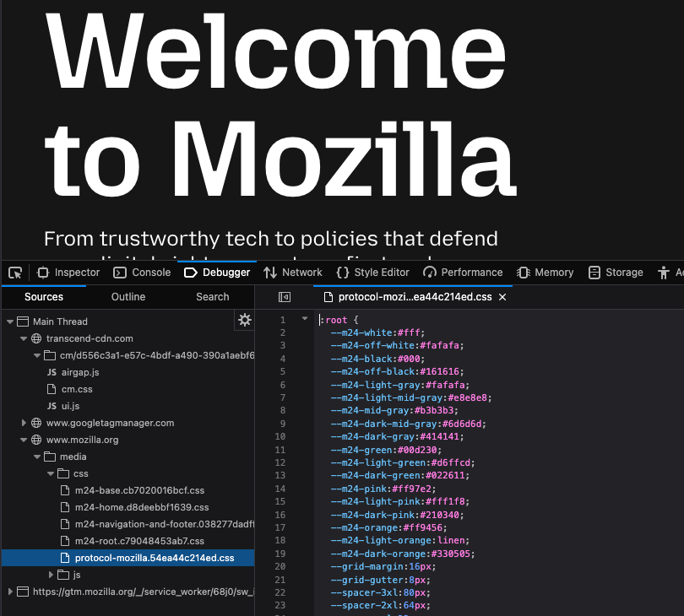The height and width of the screenshot is (616, 684).
Task: Click the media folder icon
Action: pyautogui.click(x=50, y=457)
